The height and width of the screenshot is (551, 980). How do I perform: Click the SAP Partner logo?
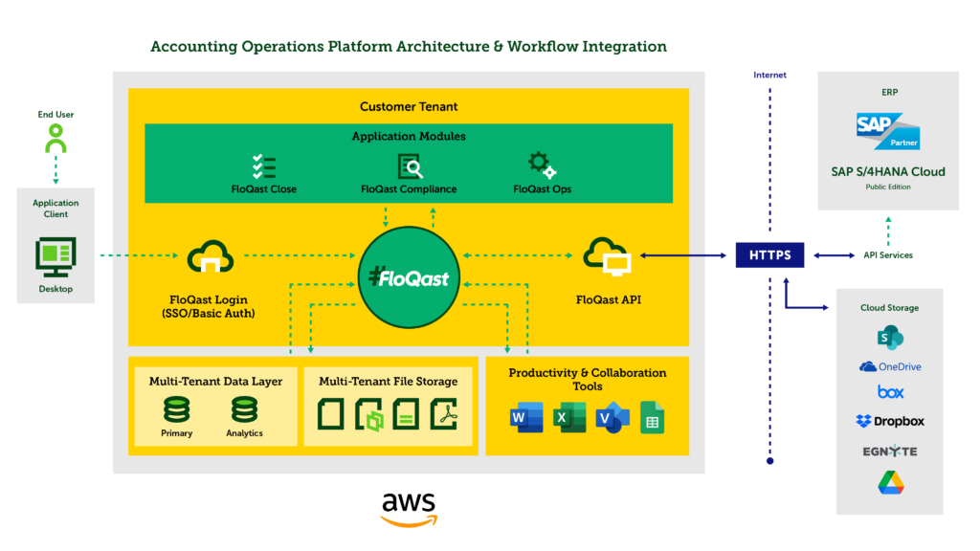pos(888,131)
